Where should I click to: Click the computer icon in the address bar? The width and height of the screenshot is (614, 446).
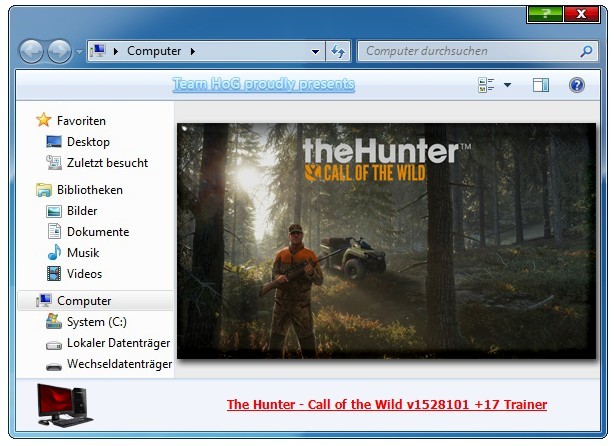98,51
